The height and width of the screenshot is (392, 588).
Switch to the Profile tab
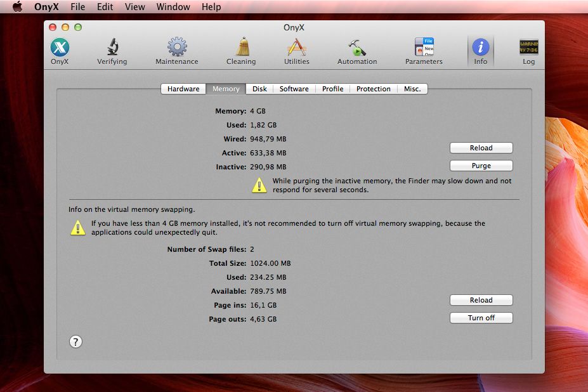(x=332, y=89)
